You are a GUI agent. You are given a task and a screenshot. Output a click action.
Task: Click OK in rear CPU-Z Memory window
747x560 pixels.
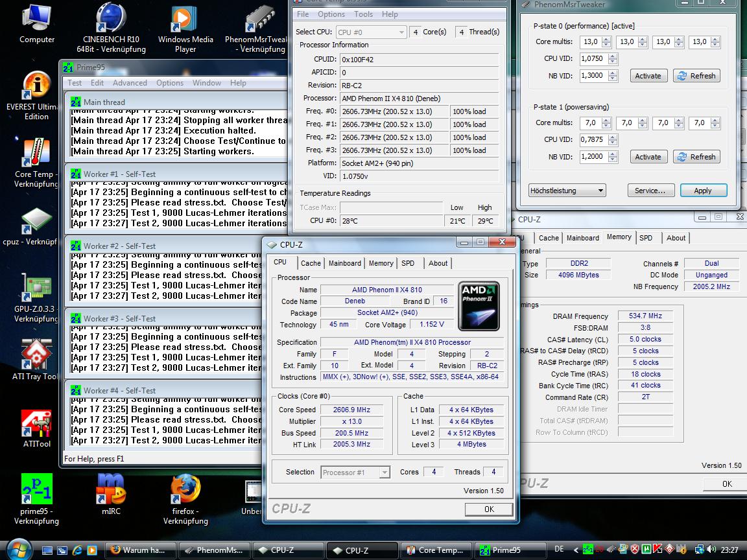tap(726, 484)
